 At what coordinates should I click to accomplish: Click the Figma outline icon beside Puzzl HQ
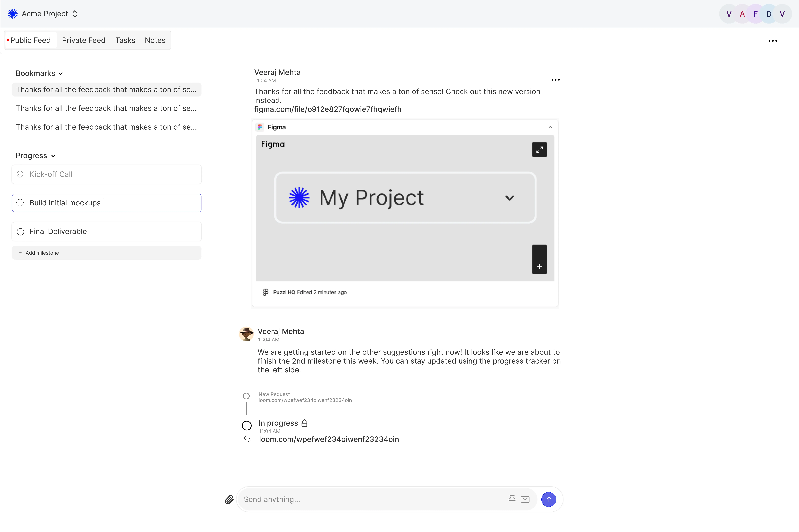(266, 292)
